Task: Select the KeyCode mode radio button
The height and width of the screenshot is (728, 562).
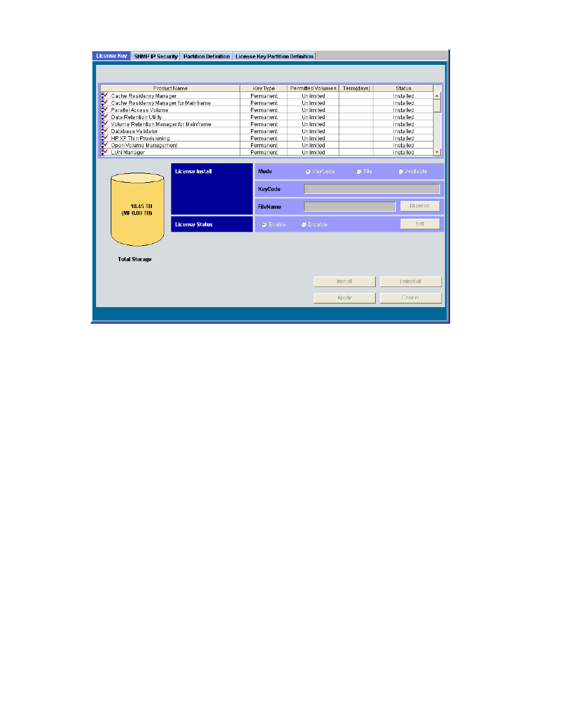Action: pos(308,172)
